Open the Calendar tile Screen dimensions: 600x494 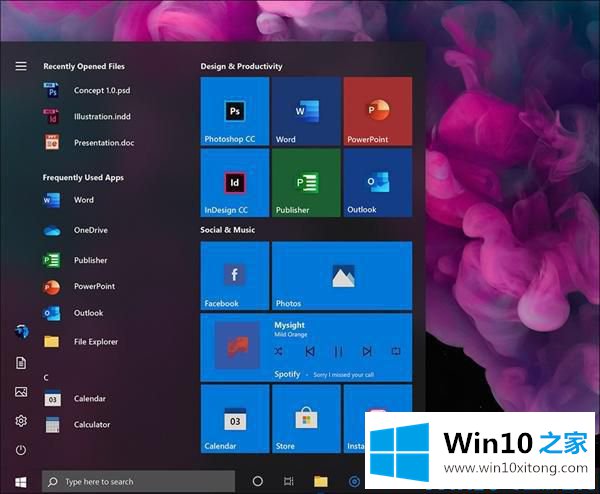pos(235,419)
